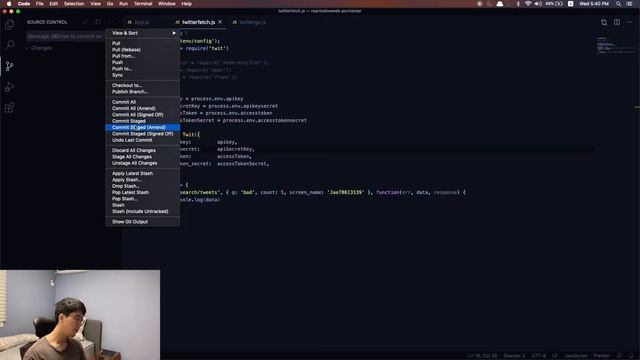Viewport: 640px width, 360px height.
Task: Click JavaScript language mode in status bar
Action: click(x=576, y=356)
